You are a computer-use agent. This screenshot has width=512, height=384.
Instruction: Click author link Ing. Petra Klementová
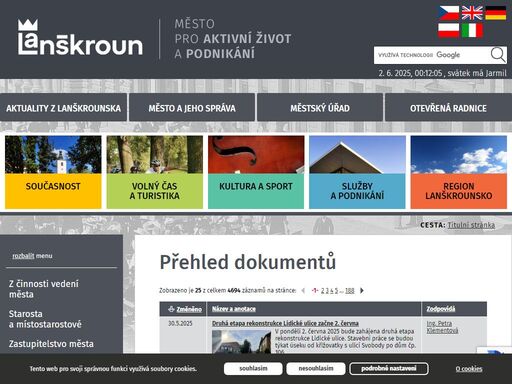click(442, 327)
